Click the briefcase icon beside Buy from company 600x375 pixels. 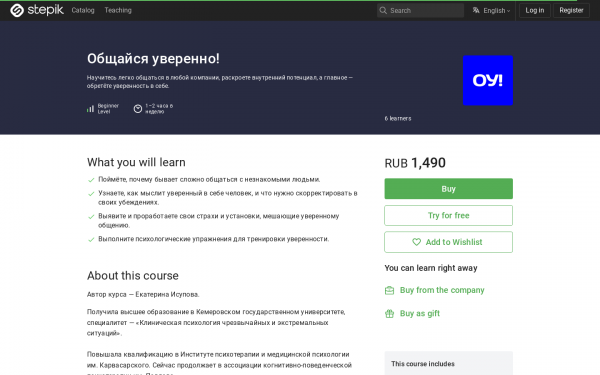(x=389, y=290)
